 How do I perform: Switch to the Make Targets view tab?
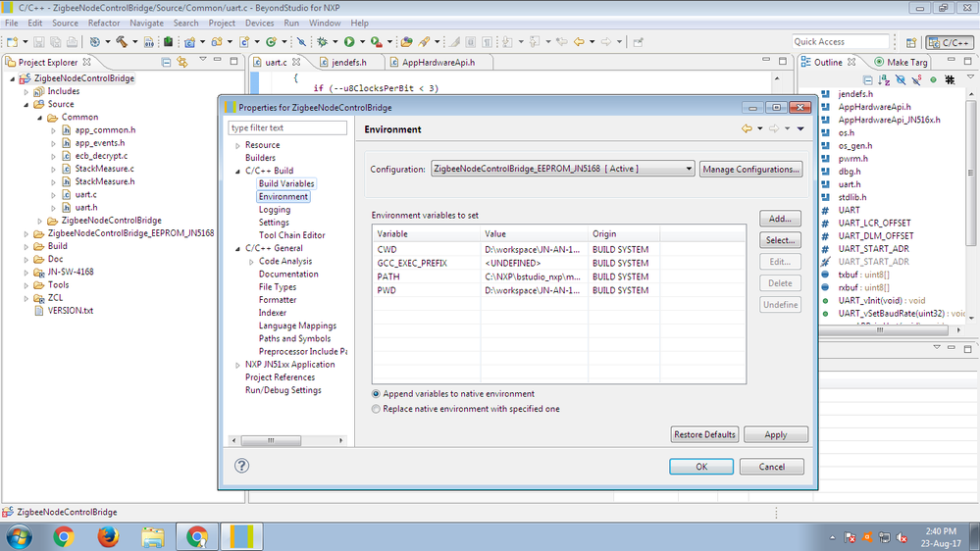coord(901,62)
